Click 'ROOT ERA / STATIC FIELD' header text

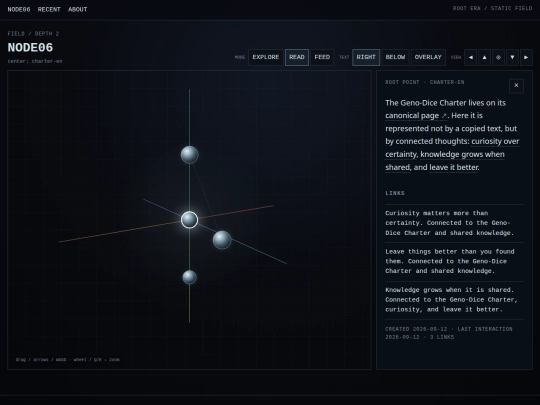[x=492, y=8]
